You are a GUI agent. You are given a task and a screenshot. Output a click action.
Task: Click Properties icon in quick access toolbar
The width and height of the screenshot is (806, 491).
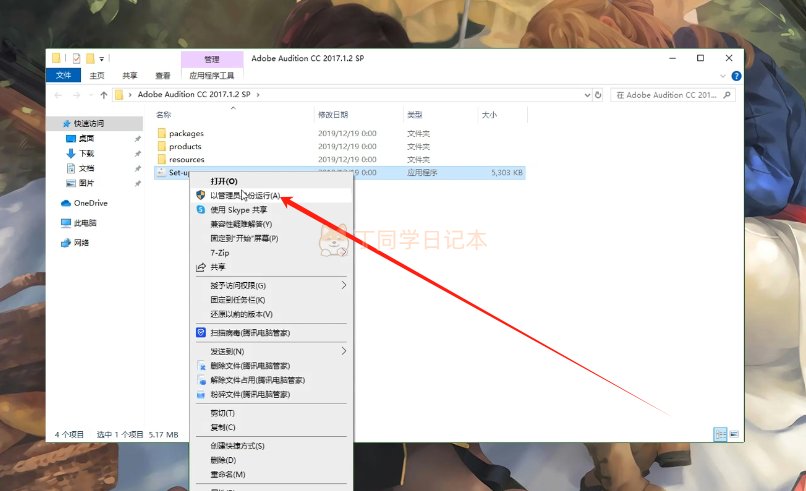tap(77, 59)
